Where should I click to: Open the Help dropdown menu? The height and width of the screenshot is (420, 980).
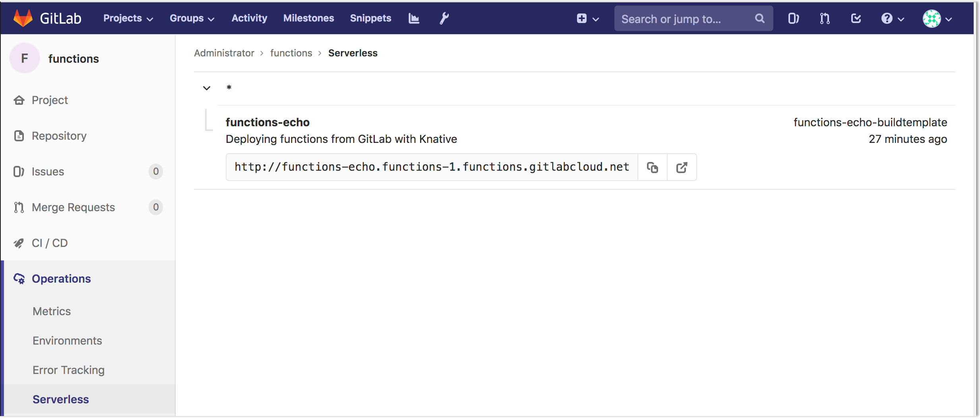tap(892, 18)
